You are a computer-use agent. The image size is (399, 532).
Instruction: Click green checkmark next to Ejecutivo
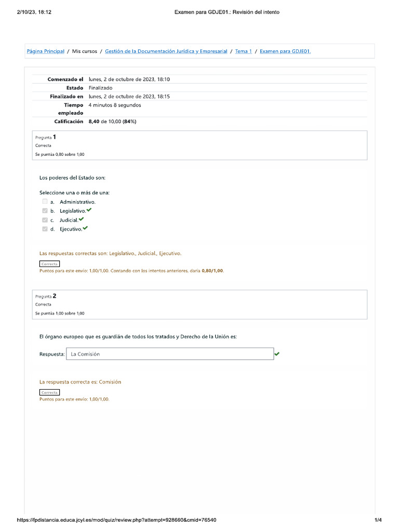click(x=85, y=228)
